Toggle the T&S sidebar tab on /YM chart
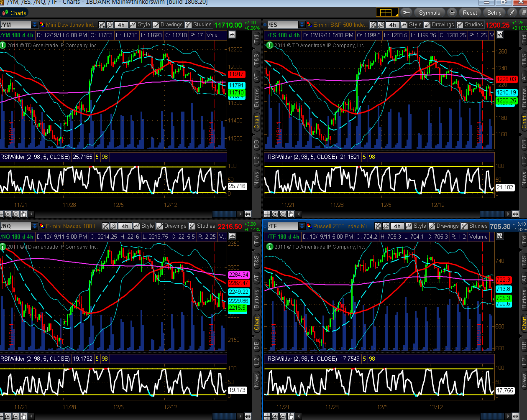This screenshot has height=420, width=527. pyautogui.click(x=256, y=60)
